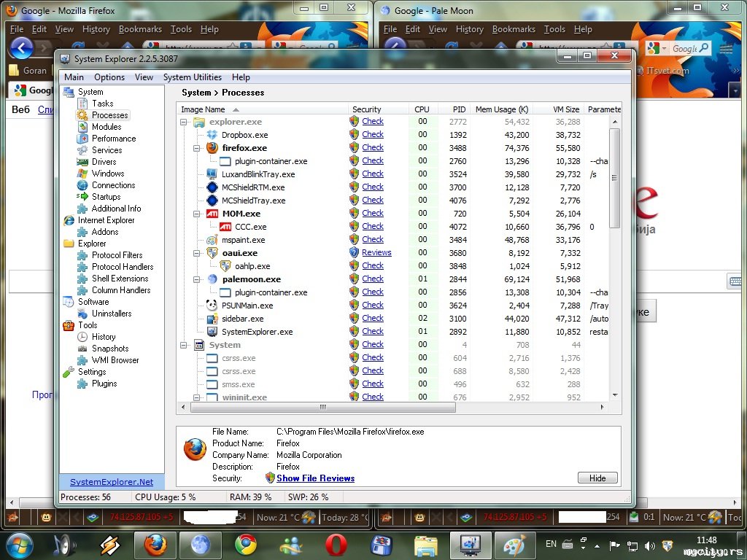The height and width of the screenshot is (560, 747).
Task: Open Bookmarks menu in Pale Moon window
Action: tap(514, 29)
